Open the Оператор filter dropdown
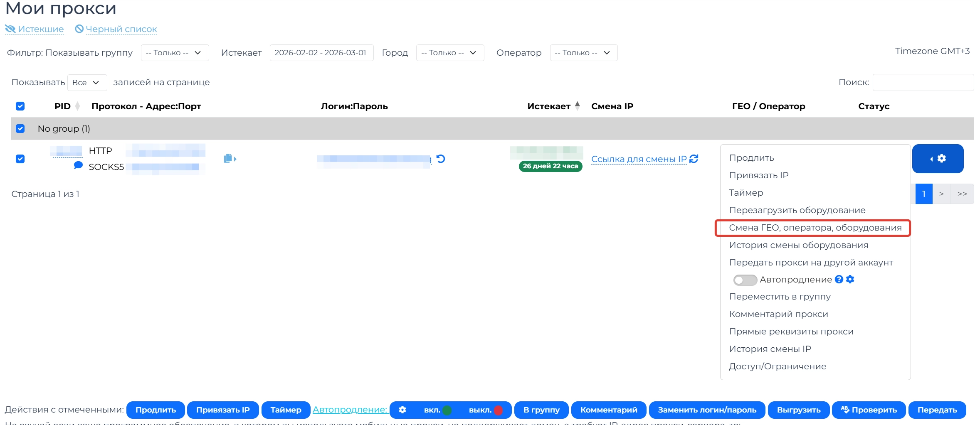980x425 pixels. (x=583, y=53)
